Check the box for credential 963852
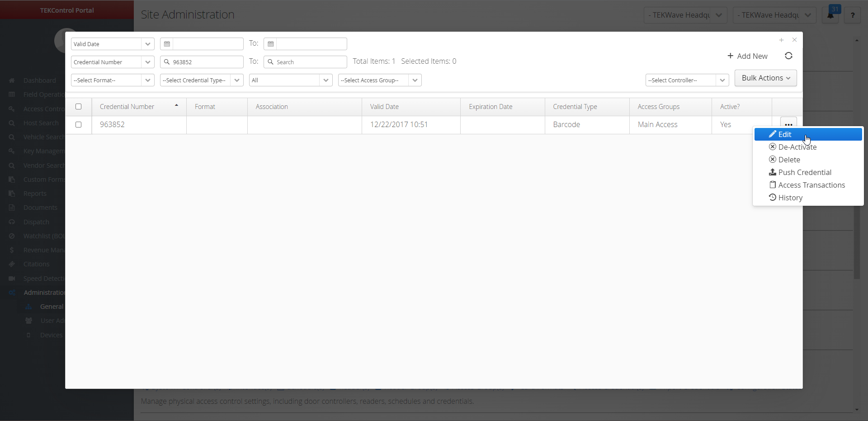The image size is (868, 421). point(79,125)
